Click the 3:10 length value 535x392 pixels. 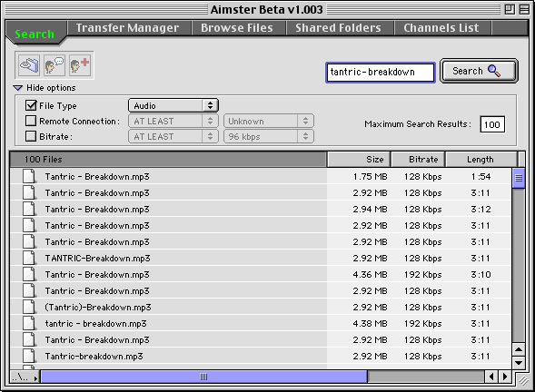481,275
